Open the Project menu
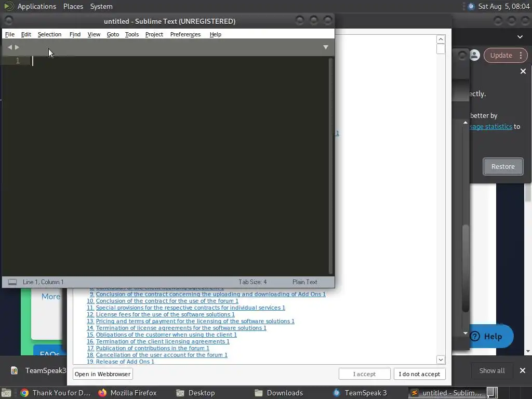The height and width of the screenshot is (399, 532). [x=154, y=34]
